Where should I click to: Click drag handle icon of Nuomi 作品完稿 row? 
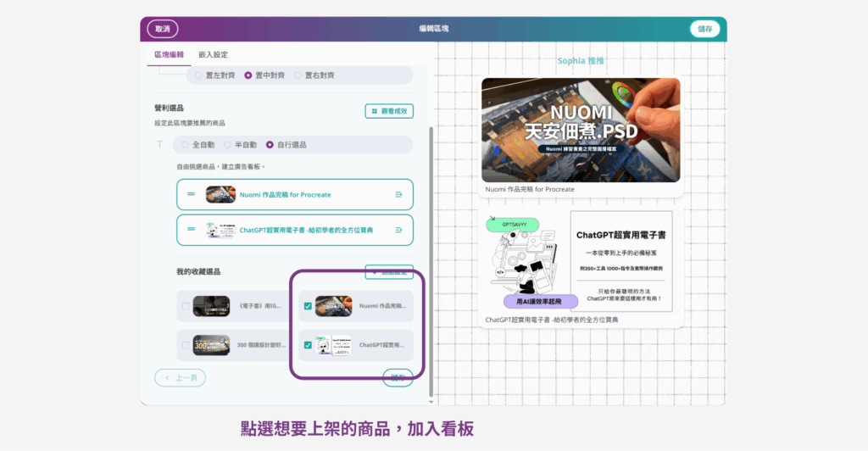pyautogui.click(x=191, y=194)
